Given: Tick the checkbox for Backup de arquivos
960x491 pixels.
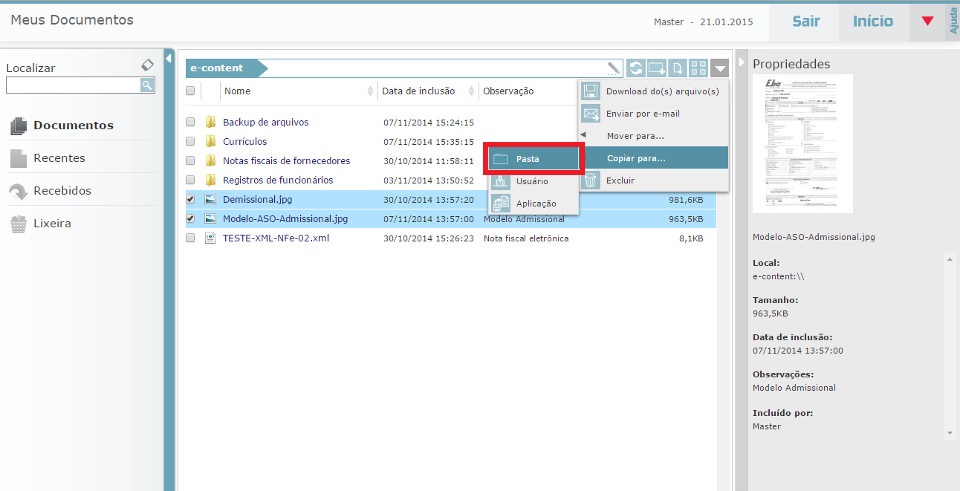Looking at the screenshot, I should click(x=190, y=122).
